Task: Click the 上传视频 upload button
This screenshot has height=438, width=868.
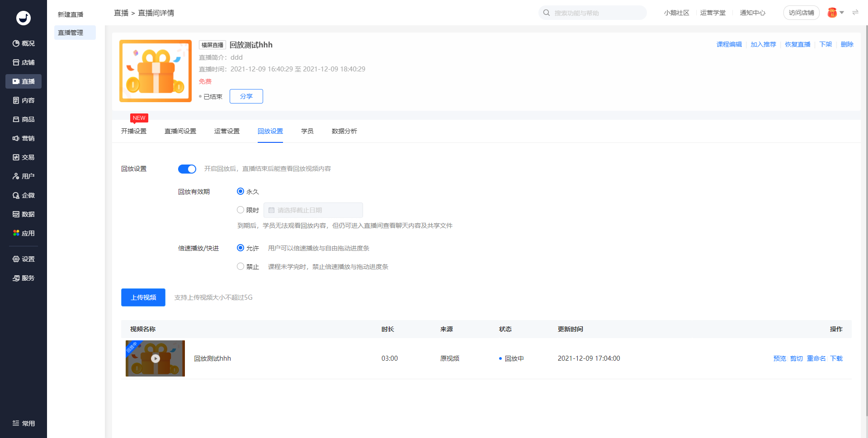Action: coord(143,297)
